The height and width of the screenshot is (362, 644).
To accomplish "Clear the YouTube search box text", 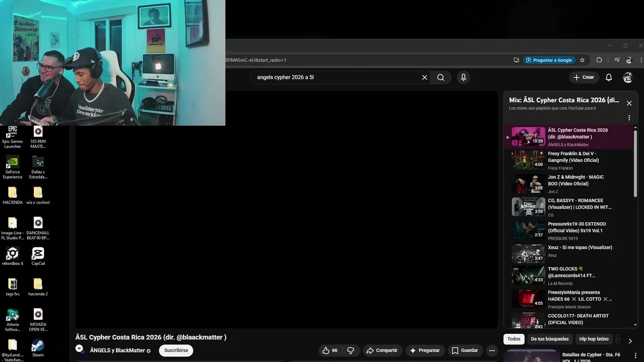I will click(424, 77).
